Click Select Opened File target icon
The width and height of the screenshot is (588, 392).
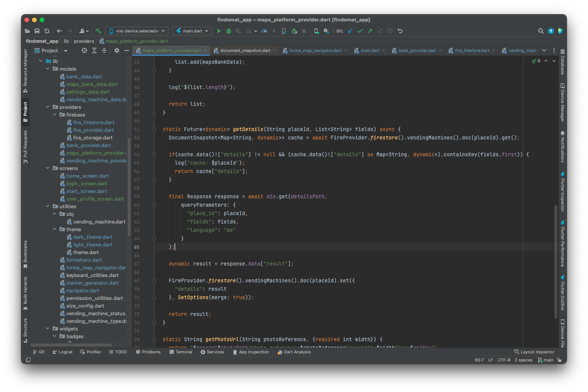pos(84,50)
